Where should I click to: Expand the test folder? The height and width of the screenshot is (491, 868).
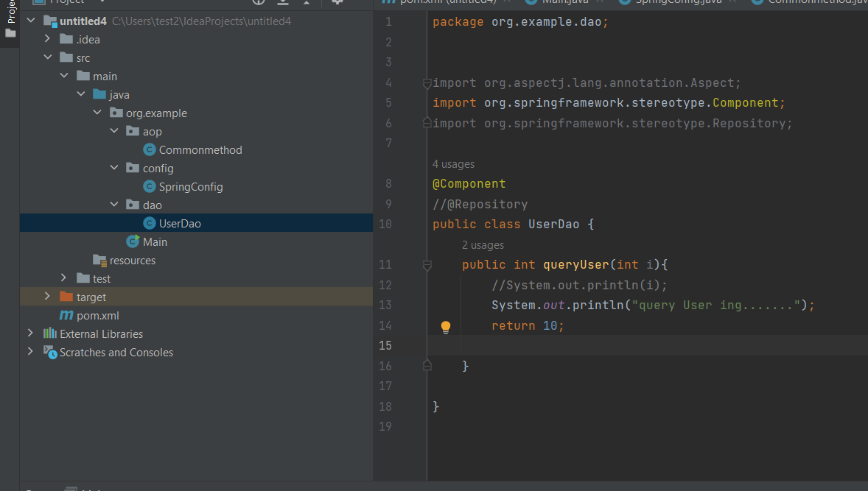coord(64,278)
